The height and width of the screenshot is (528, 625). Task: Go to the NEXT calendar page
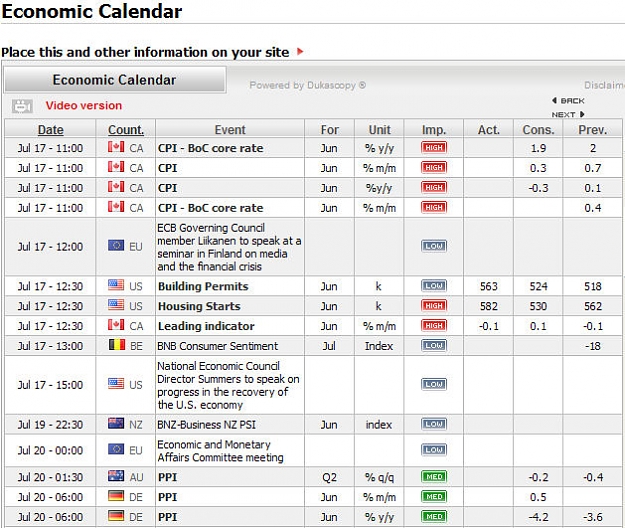point(568,114)
